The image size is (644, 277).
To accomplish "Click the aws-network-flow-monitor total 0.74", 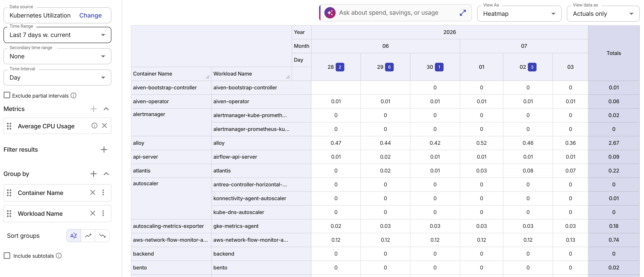I will coord(613,240).
